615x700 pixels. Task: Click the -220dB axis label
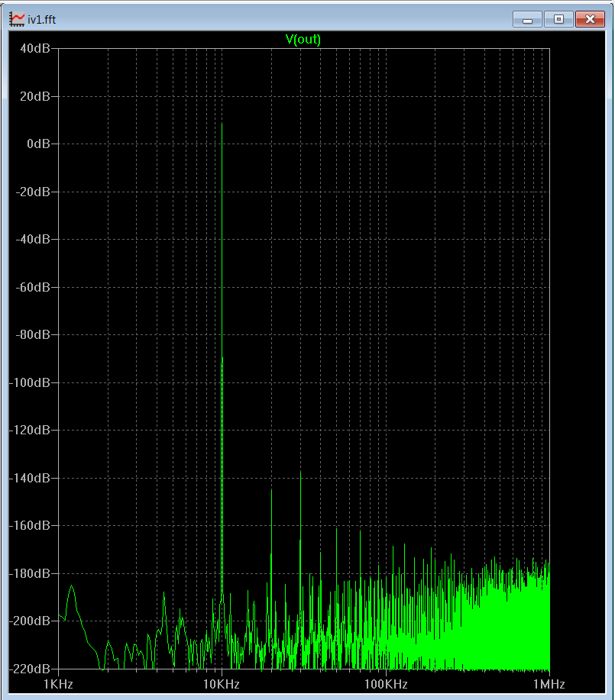[x=30, y=669]
